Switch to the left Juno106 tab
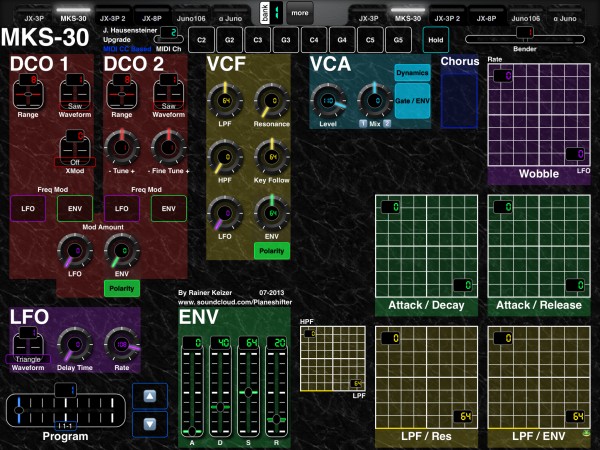 point(191,18)
